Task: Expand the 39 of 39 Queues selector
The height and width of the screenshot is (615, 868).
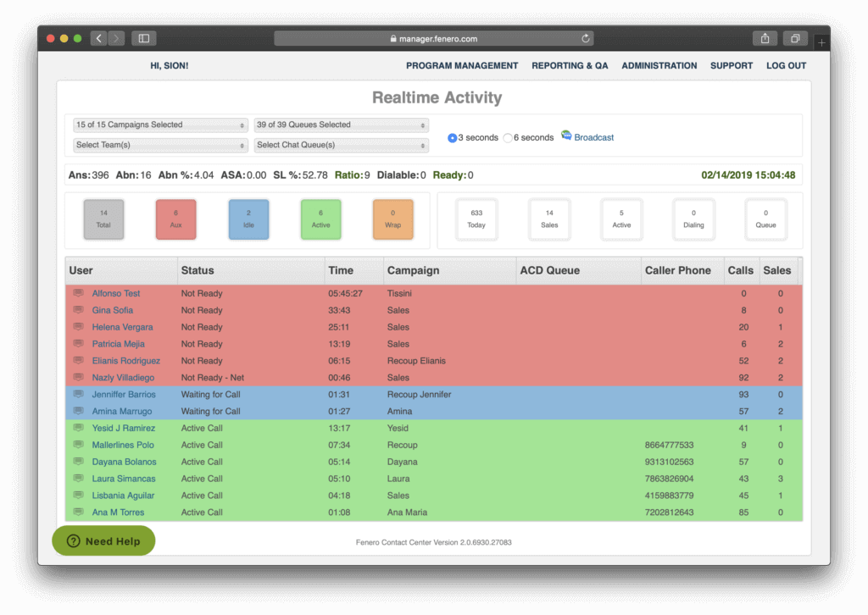Action: tap(341, 124)
